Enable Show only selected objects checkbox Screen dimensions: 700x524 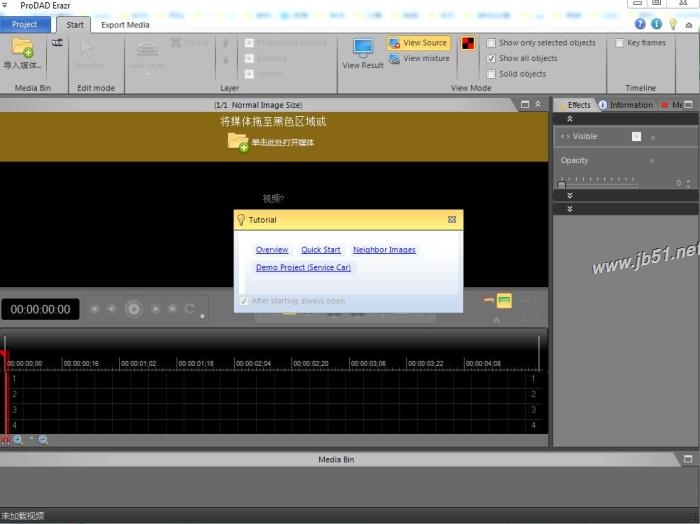point(491,43)
